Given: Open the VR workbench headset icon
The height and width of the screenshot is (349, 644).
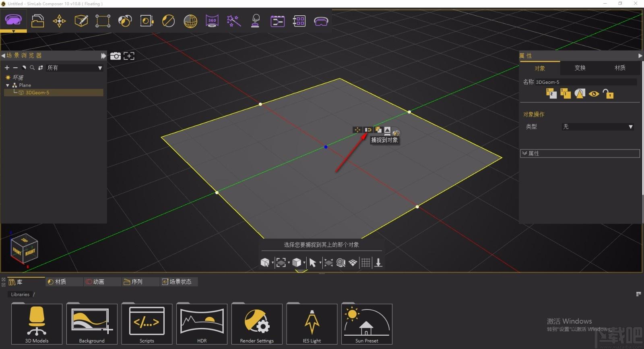Looking at the screenshot, I should coord(13,20).
